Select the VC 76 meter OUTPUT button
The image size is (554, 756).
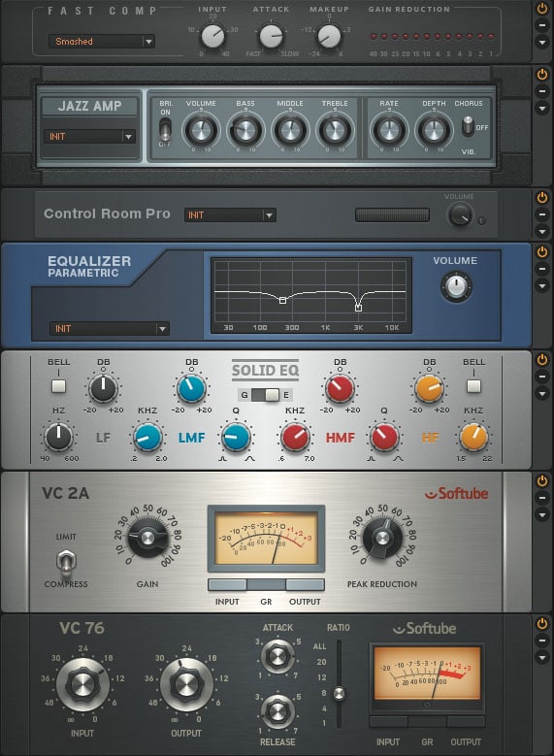pos(466,722)
